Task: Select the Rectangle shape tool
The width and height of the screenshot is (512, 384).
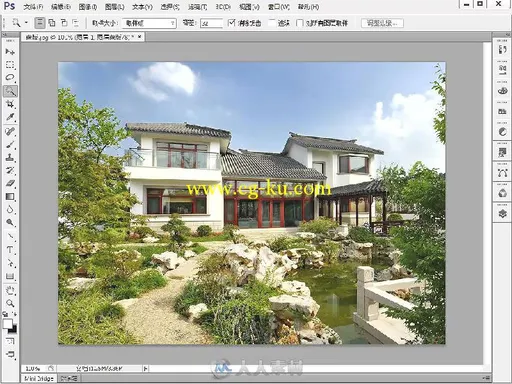Action: click(10, 276)
